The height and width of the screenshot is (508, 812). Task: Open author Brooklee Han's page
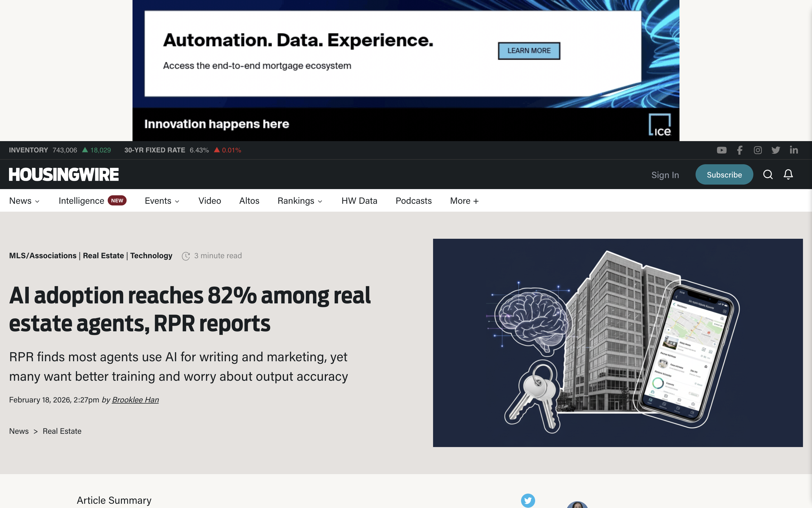[135, 400]
